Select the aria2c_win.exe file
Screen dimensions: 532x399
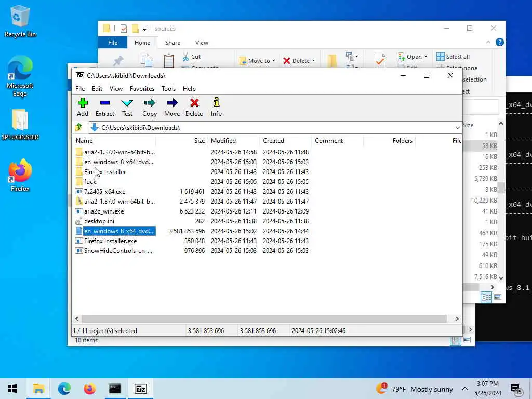(x=104, y=211)
